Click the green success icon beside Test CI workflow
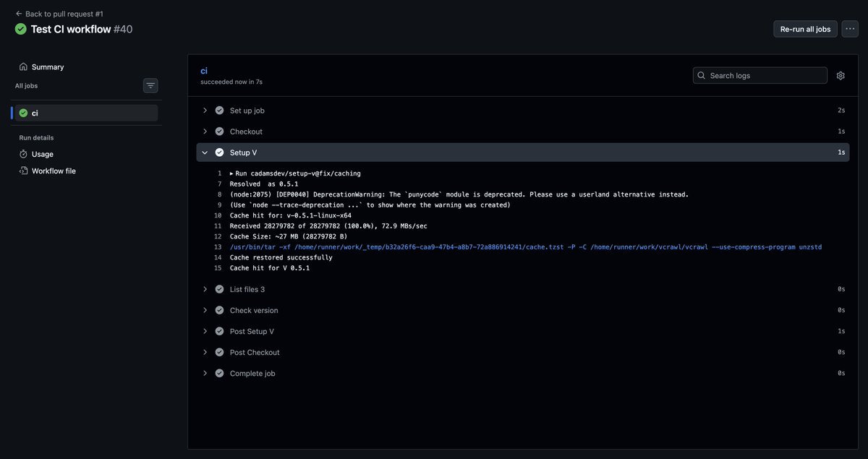 click(x=21, y=29)
